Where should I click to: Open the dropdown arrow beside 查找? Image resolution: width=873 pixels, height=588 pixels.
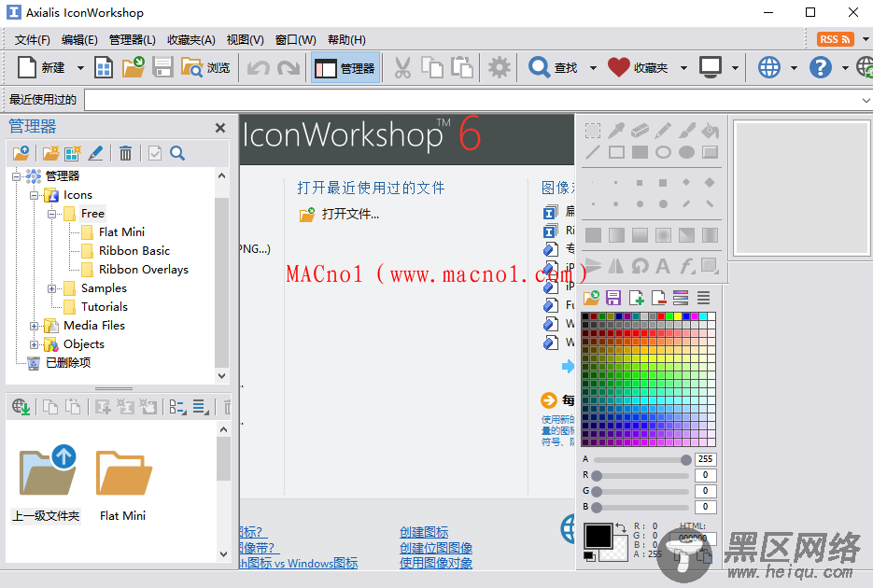tap(593, 68)
